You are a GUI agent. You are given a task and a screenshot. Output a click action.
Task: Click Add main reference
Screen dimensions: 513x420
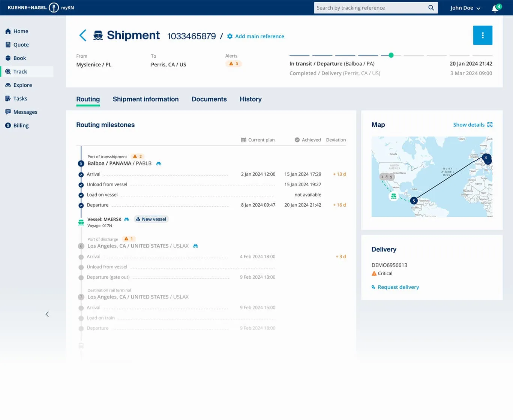[x=259, y=36]
